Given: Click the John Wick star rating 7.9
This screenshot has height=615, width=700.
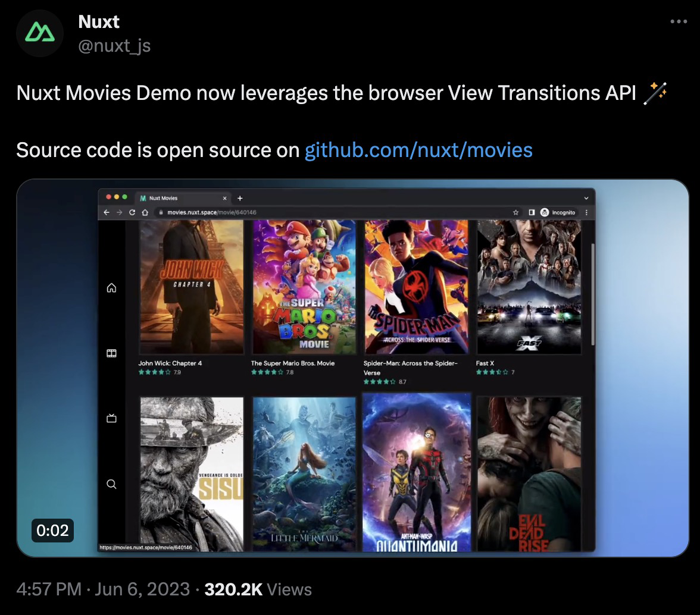Looking at the screenshot, I should coord(160,372).
